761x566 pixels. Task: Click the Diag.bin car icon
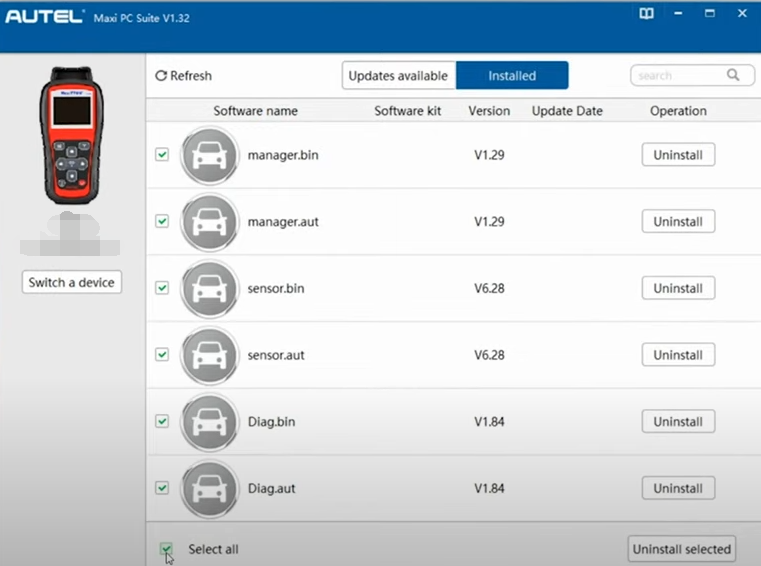point(209,422)
